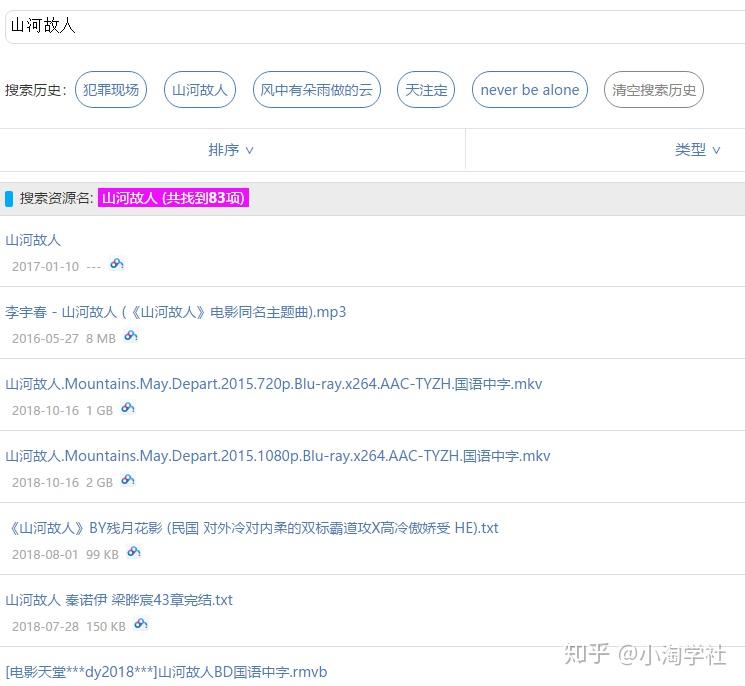Open 秦诺伊 梁晔宸43章完结.txt result
745x686 pixels.
119,600
